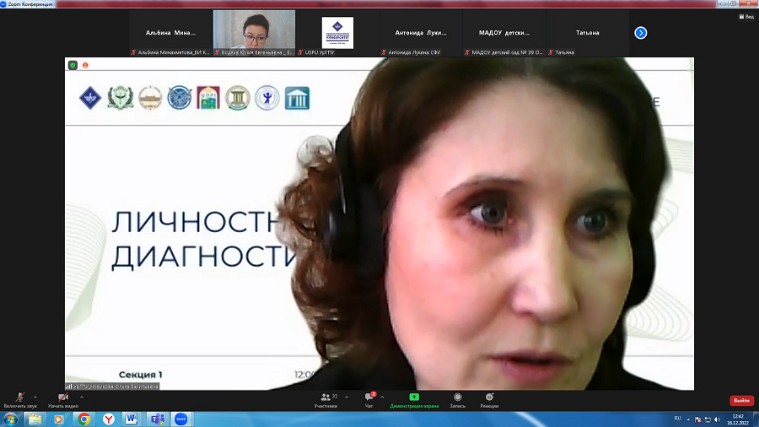
Task: Click the green Демонстрация экрана share button
Action: point(414,399)
